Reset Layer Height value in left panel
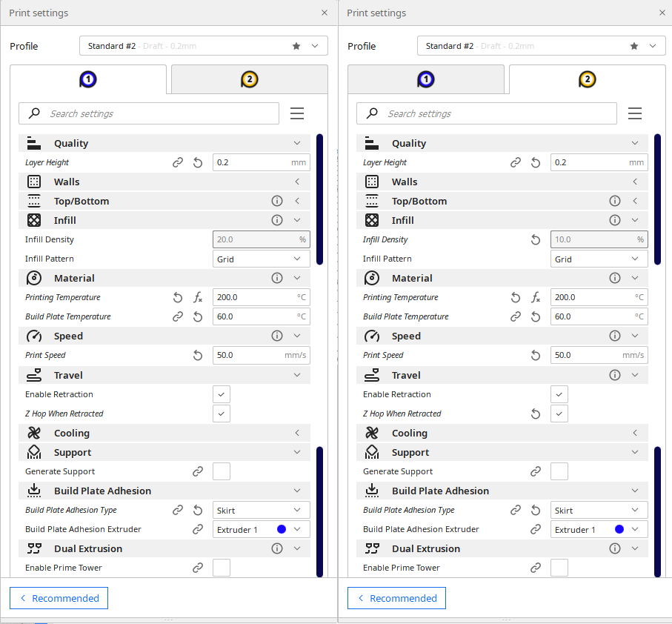Viewport: 672px width, 624px height. 198,163
